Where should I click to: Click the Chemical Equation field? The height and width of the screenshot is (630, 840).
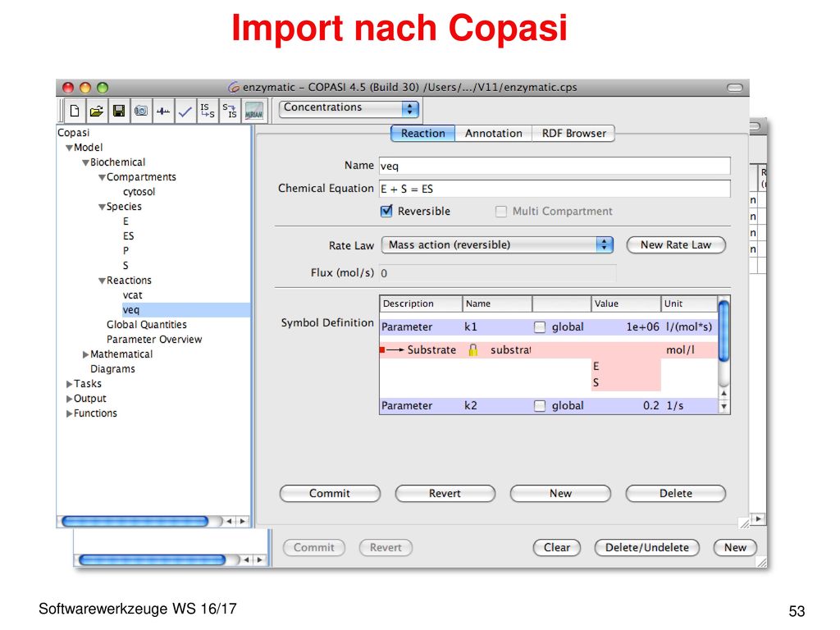tap(555, 189)
